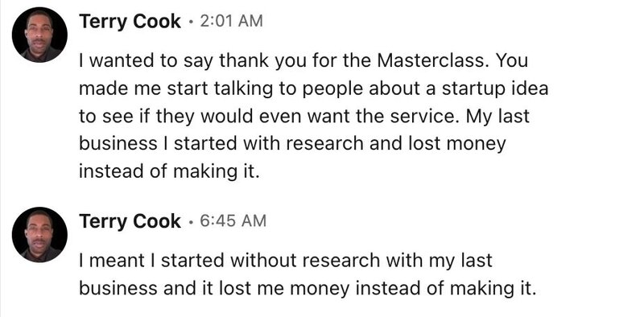This screenshot has width=644, height=317.
Task: Click the word Masterclass in first message
Action: (x=432, y=62)
